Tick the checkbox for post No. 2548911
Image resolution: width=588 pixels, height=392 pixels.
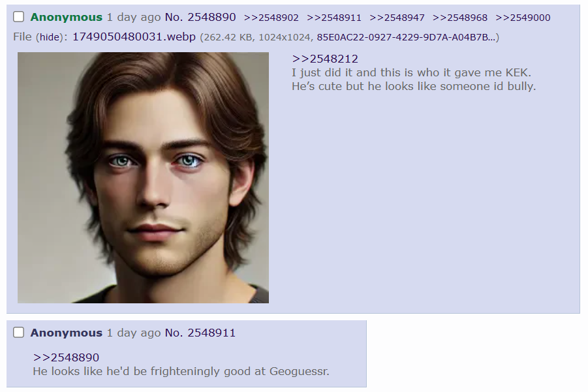tap(18, 333)
